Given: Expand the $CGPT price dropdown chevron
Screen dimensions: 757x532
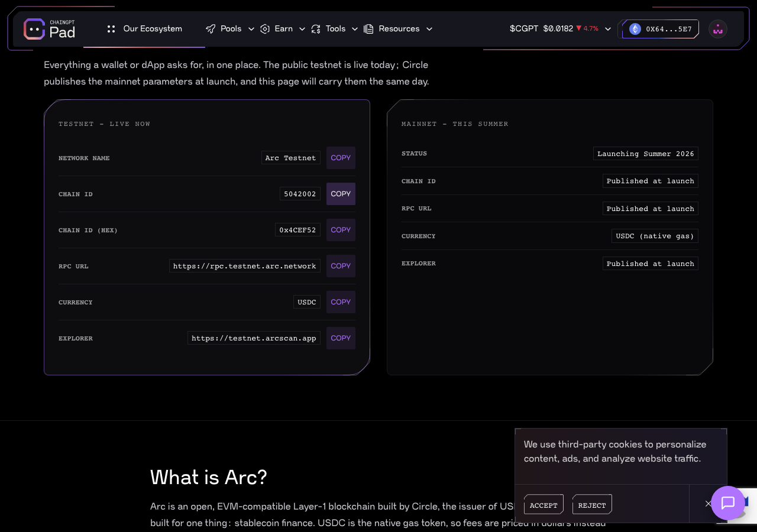Looking at the screenshot, I should (608, 29).
